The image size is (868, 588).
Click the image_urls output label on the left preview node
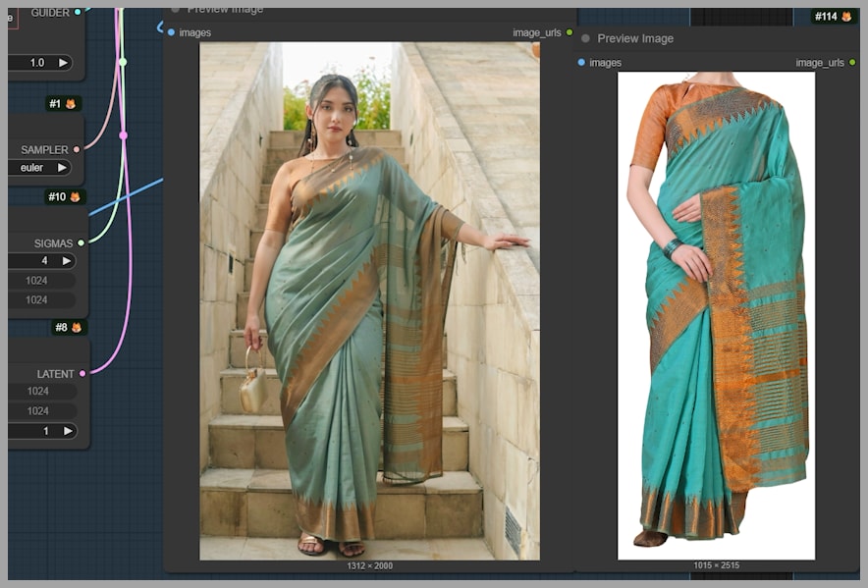point(536,32)
